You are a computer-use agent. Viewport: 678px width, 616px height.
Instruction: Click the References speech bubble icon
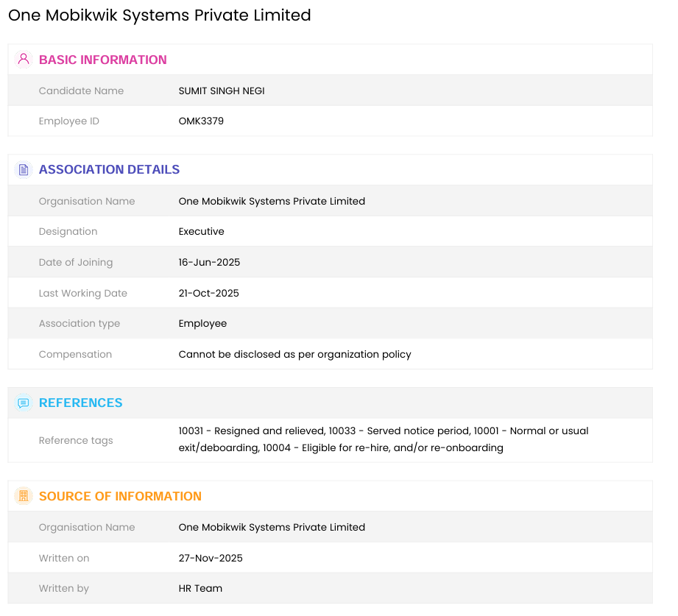pyautogui.click(x=24, y=403)
